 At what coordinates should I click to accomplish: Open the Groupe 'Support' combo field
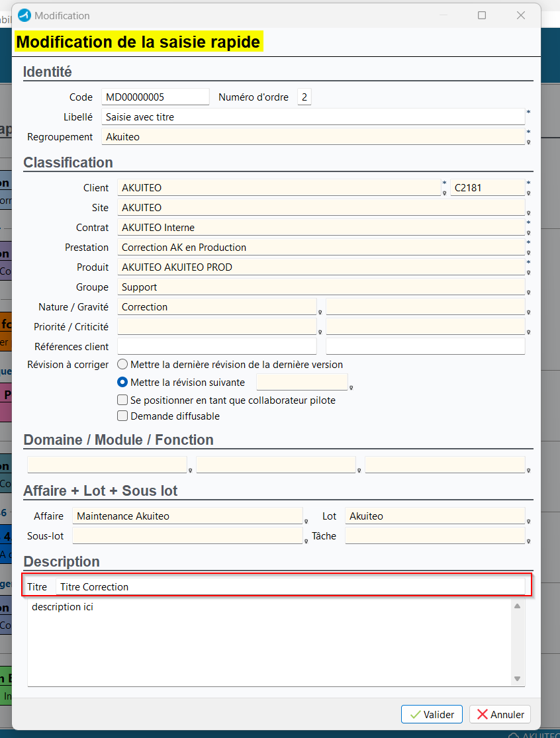click(321, 287)
